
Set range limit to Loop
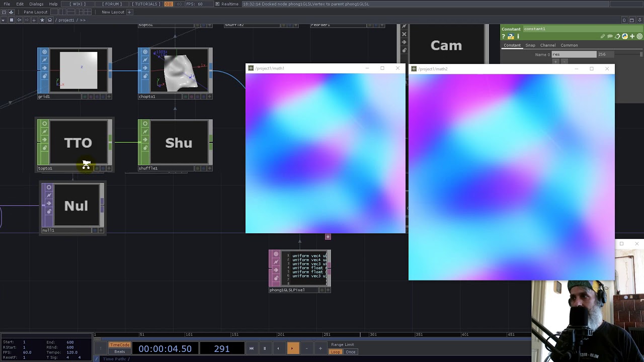335,352
